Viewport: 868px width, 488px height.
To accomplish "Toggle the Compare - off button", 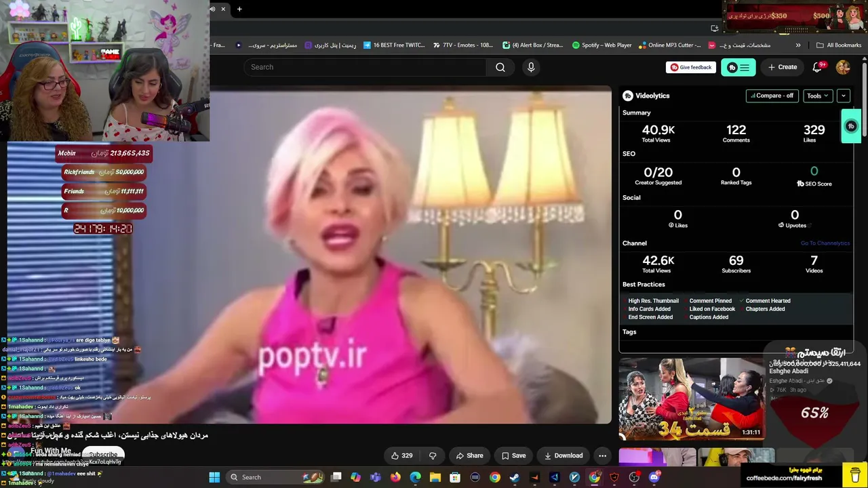I will point(772,96).
